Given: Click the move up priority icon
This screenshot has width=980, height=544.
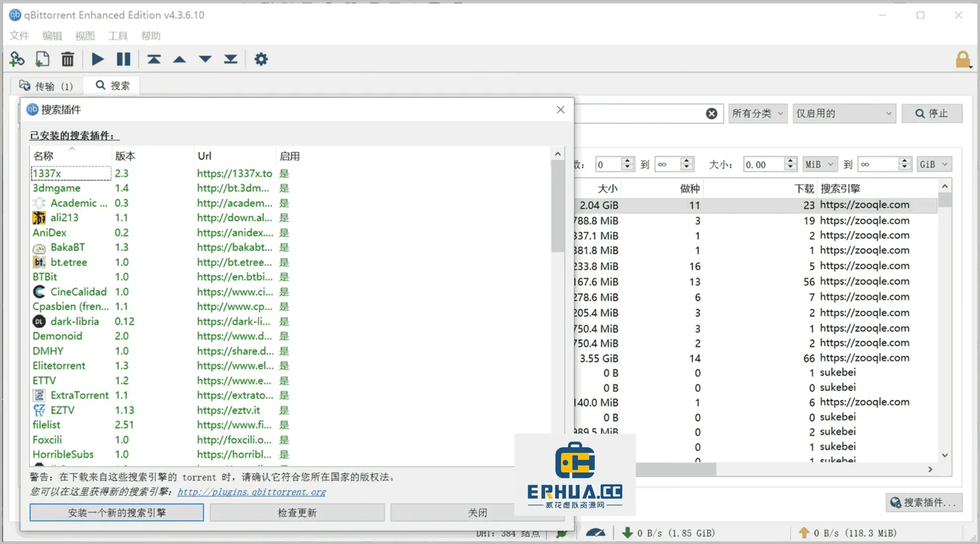Looking at the screenshot, I should 180,59.
